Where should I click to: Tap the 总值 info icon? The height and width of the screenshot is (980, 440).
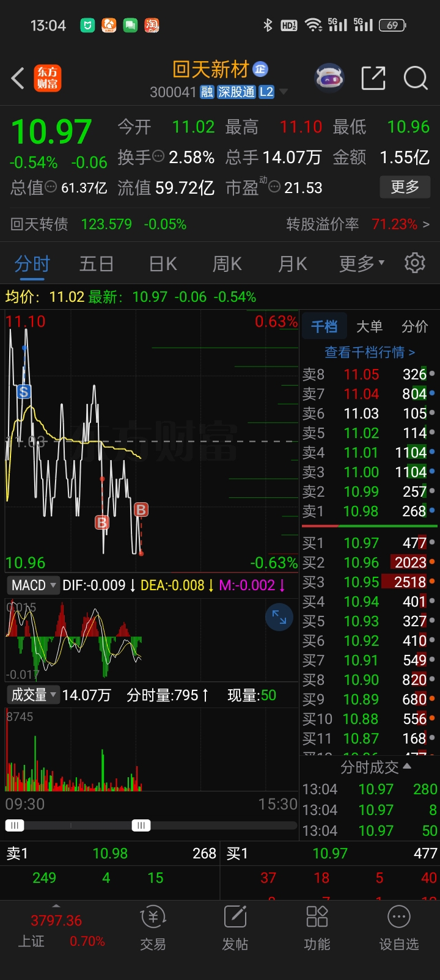(x=51, y=187)
